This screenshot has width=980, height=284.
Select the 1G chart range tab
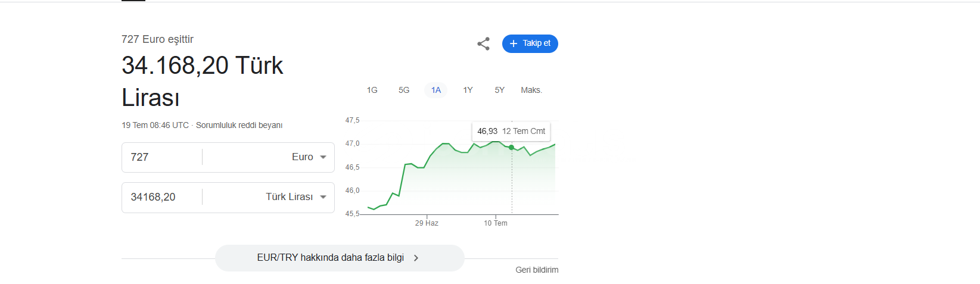(x=372, y=90)
